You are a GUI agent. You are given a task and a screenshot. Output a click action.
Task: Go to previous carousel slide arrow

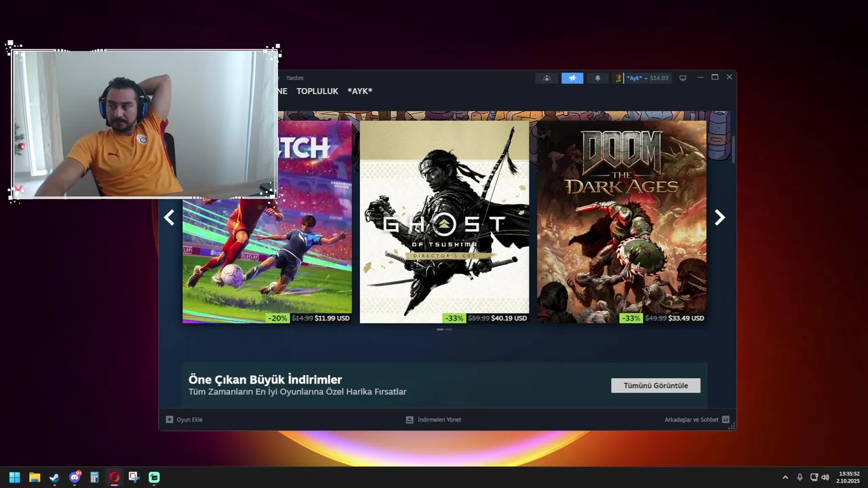point(169,218)
